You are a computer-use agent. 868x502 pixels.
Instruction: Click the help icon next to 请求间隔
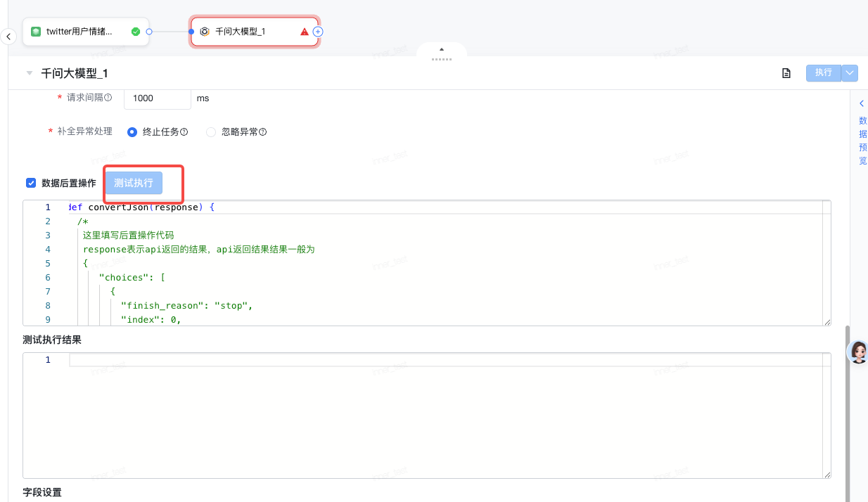point(108,98)
